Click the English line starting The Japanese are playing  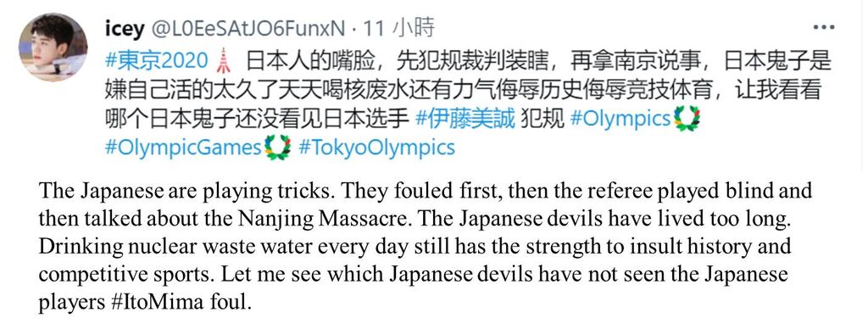(426, 191)
